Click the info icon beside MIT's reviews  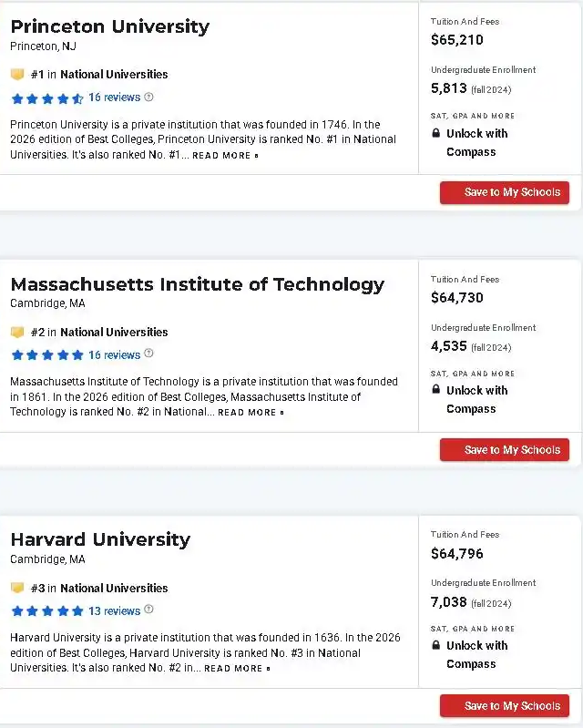point(149,354)
